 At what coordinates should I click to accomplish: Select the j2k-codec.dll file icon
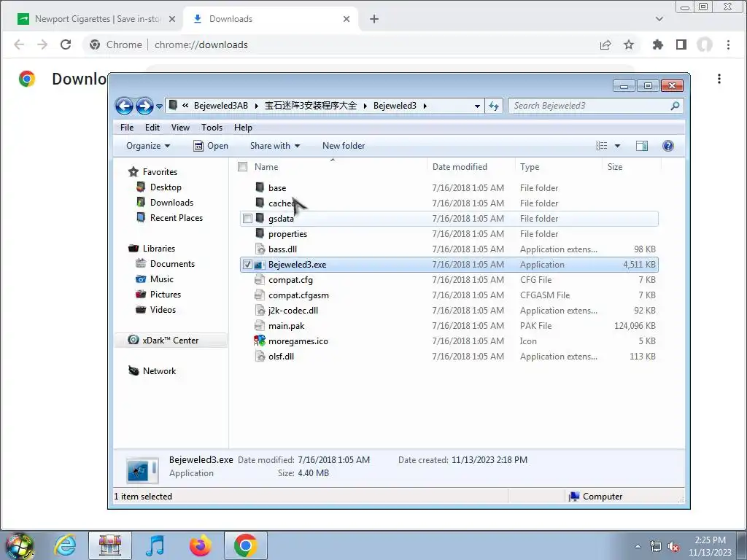click(260, 311)
